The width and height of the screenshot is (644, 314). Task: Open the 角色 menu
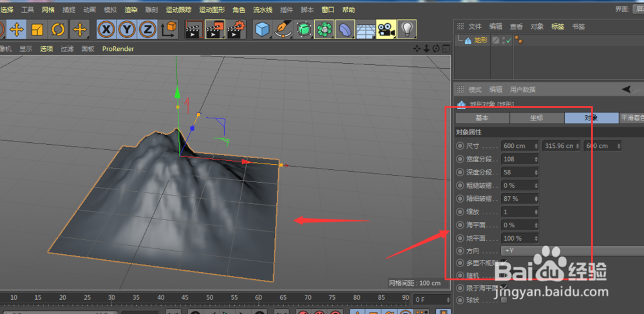239,10
